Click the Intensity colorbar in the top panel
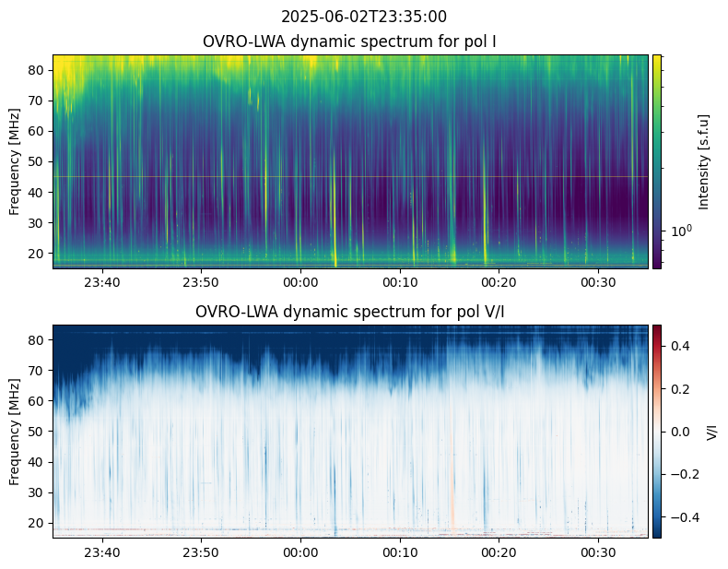This screenshot has width=728, height=569. 657,161
